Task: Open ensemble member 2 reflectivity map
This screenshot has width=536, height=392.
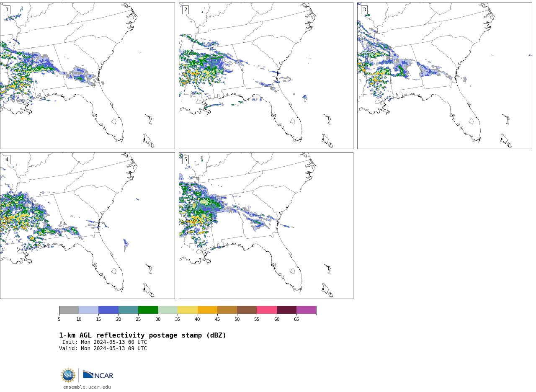Action: tap(266, 76)
